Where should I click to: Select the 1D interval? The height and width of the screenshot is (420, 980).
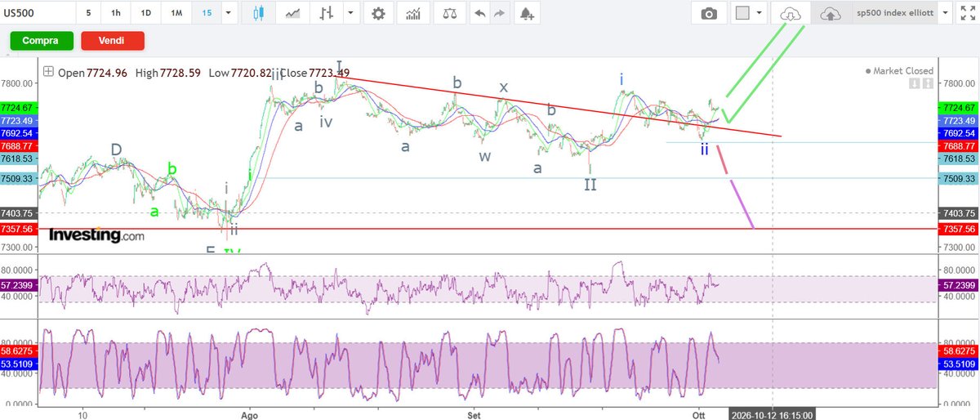point(145,14)
